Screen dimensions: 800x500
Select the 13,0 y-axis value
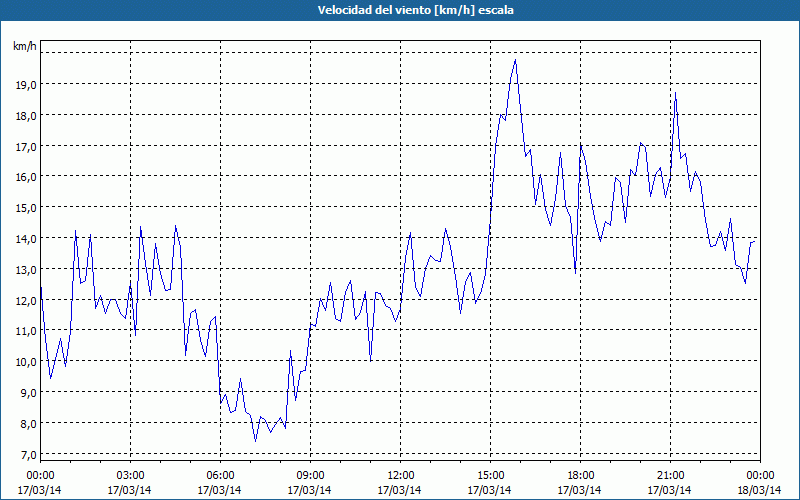pyautogui.click(x=26, y=269)
